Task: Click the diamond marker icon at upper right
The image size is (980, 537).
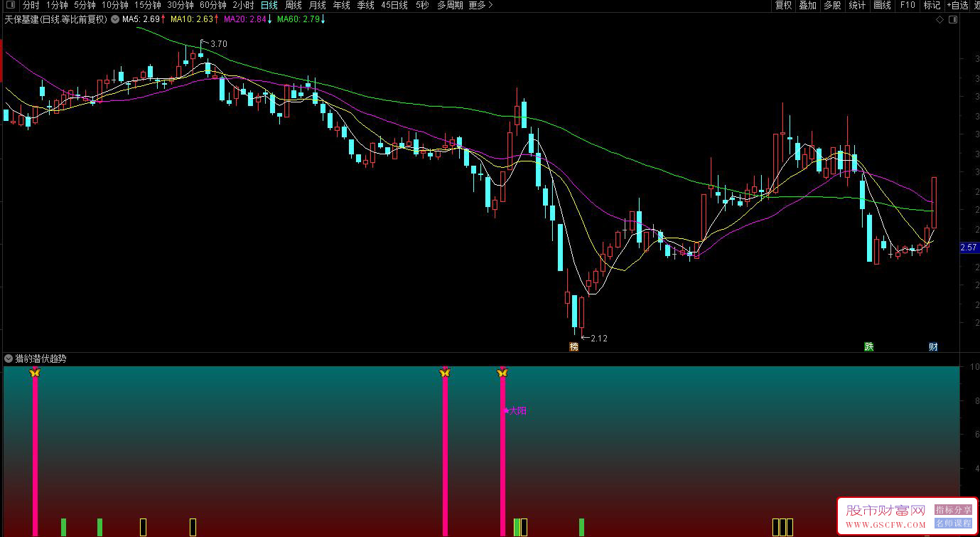Action: click(x=939, y=20)
